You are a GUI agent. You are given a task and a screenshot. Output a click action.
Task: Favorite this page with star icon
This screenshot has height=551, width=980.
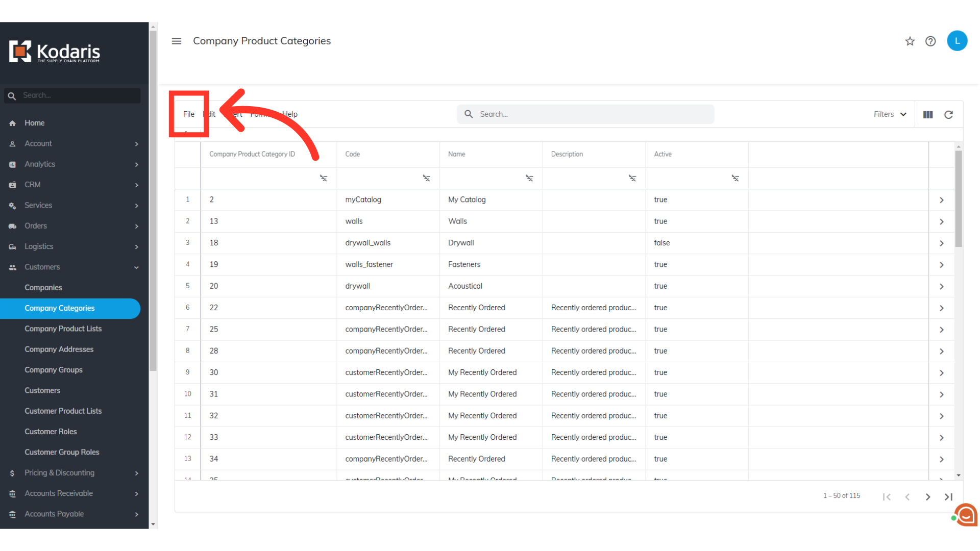click(x=910, y=41)
